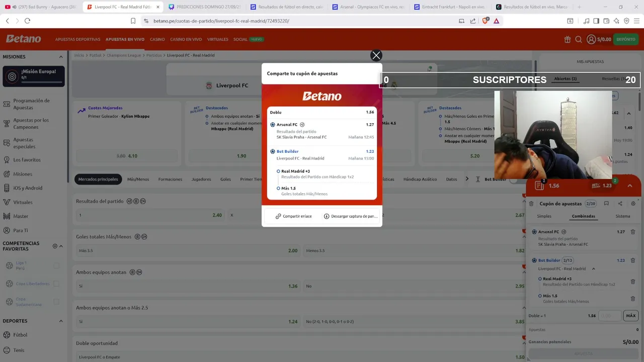This screenshot has width=644, height=362.
Task: Click the Brave Shields lion icon
Action: click(485, 21)
